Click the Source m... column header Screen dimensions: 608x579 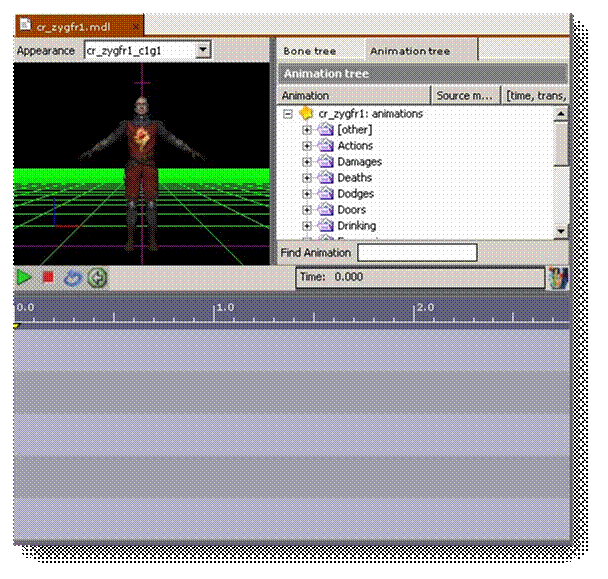pos(465,95)
